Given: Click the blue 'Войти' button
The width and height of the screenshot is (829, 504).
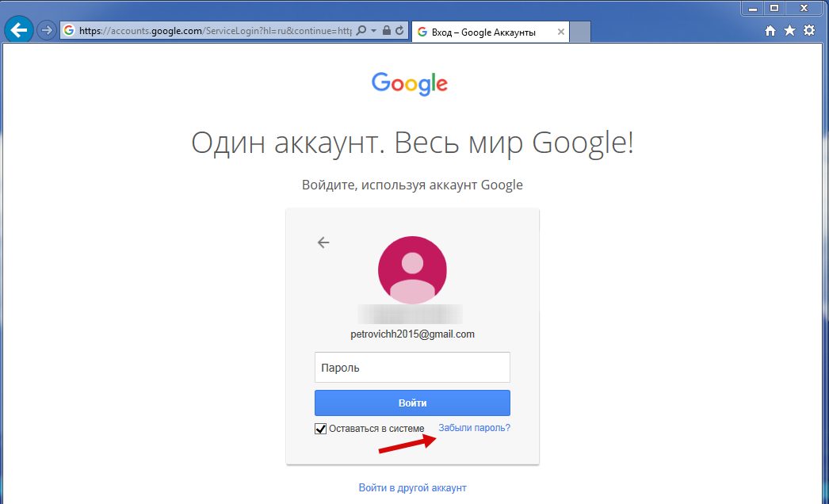Looking at the screenshot, I should click(412, 403).
